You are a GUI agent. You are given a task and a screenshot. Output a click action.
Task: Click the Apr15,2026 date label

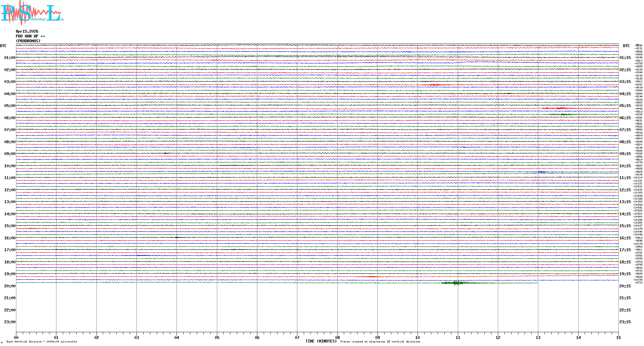(x=27, y=31)
